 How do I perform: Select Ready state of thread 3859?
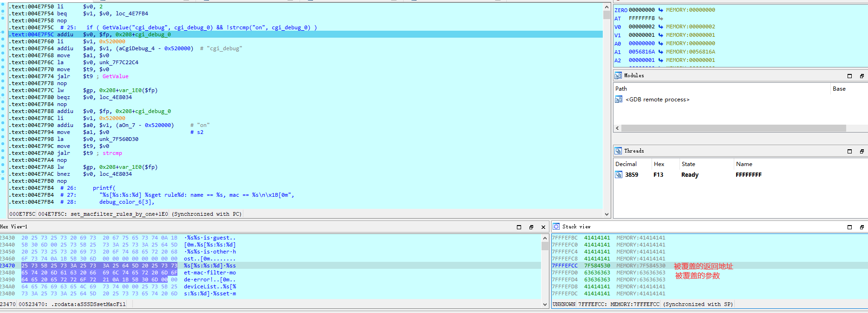(690, 174)
